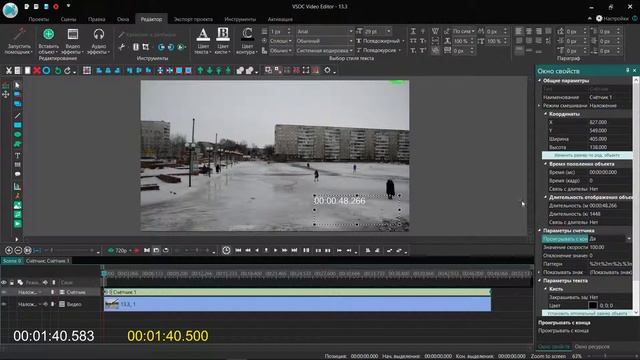
Task: Collapse the Общие параметры section
Action: tap(540, 80)
